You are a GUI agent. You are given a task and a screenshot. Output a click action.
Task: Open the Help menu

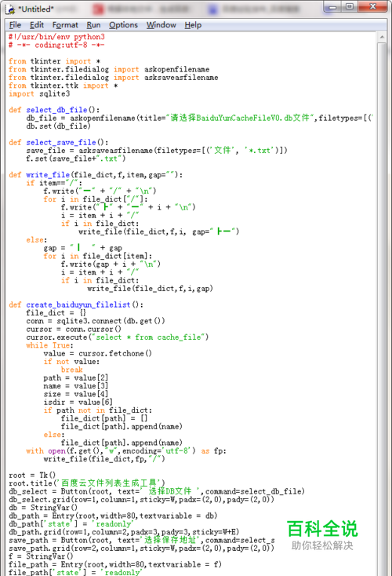click(x=193, y=25)
